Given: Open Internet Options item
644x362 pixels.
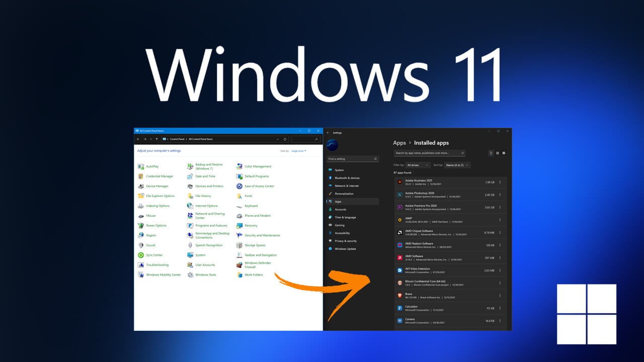Looking at the screenshot, I should (203, 206).
